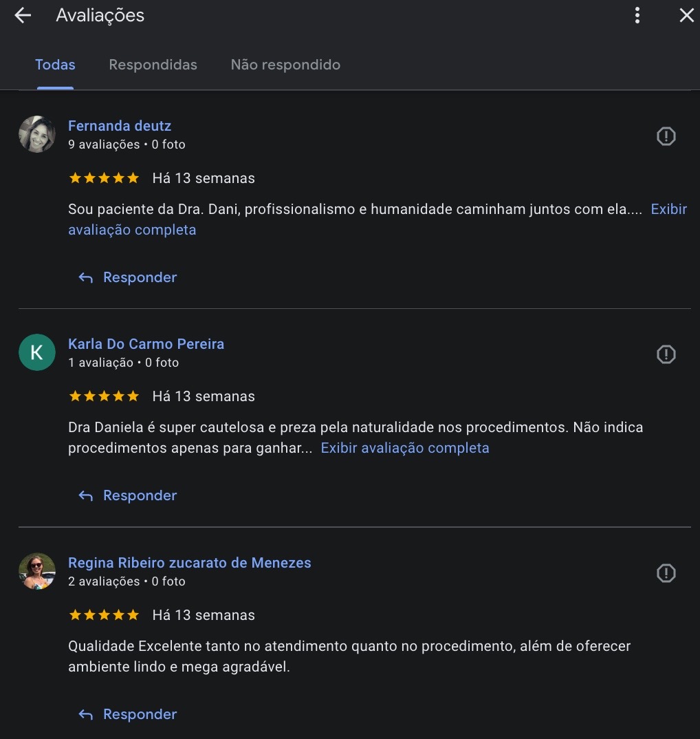The height and width of the screenshot is (739, 700).
Task: Report Fernanda deutz's review via flag icon
Action: coord(666,136)
